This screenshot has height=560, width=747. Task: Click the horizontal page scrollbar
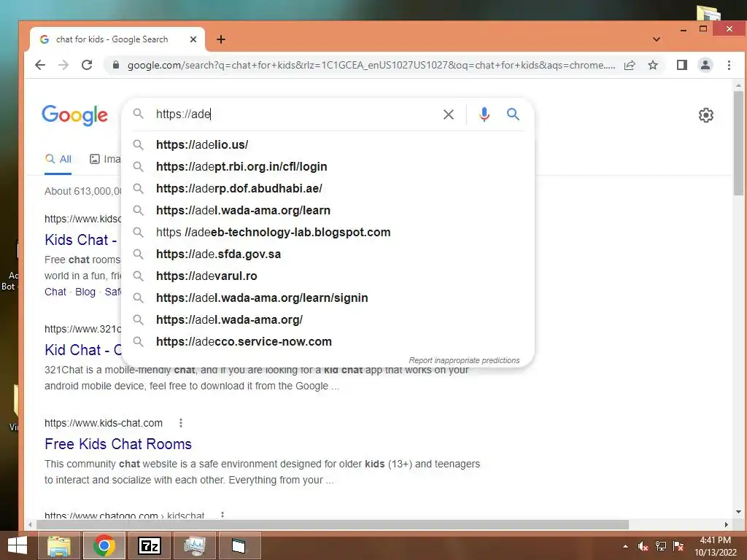tap(333, 525)
